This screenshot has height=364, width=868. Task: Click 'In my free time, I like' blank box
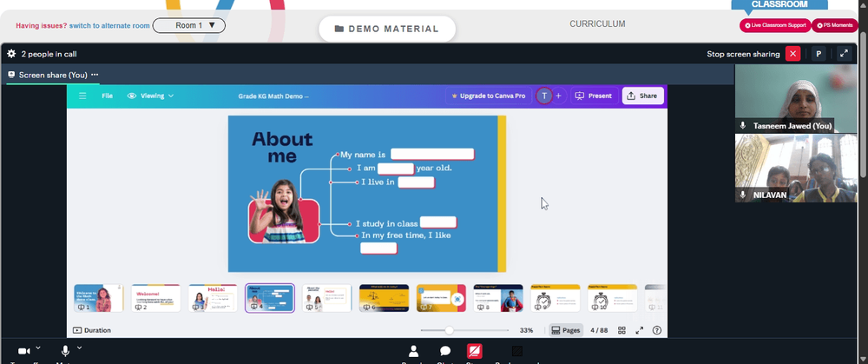[x=378, y=248]
